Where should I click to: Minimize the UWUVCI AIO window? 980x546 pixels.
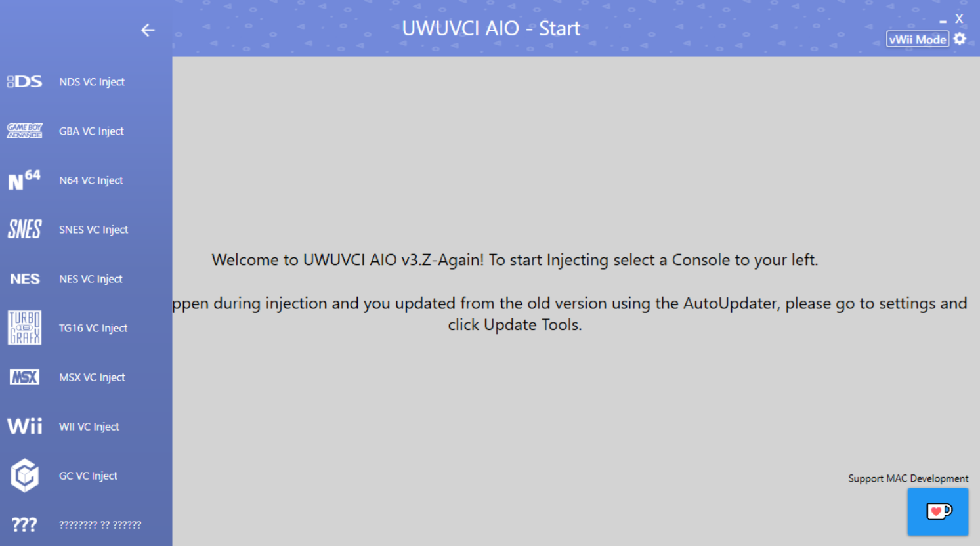[943, 21]
